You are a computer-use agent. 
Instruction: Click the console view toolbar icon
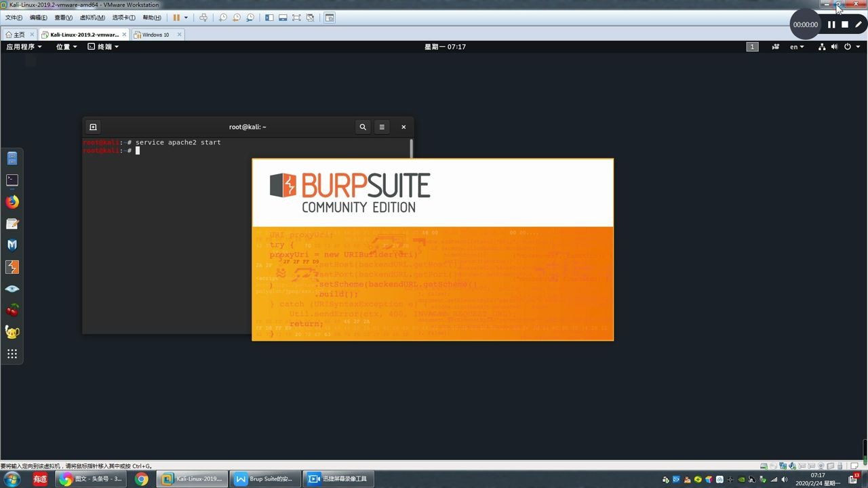[330, 18]
